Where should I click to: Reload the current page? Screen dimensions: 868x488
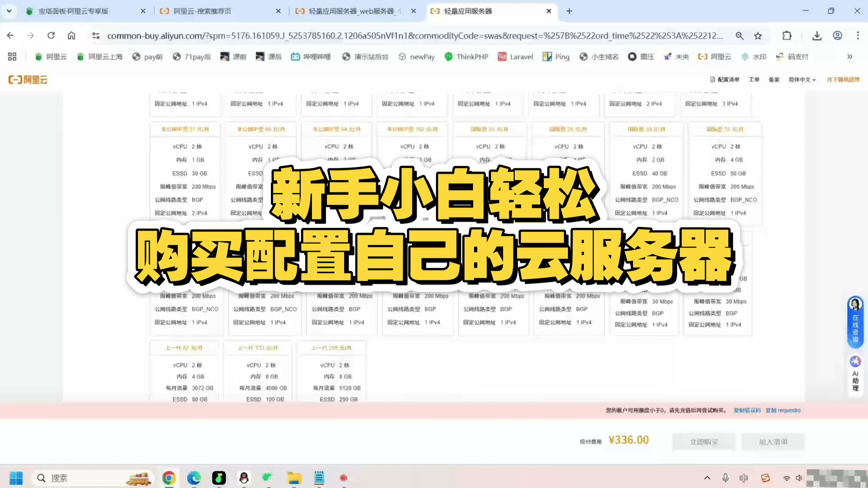pyautogui.click(x=51, y=36)
